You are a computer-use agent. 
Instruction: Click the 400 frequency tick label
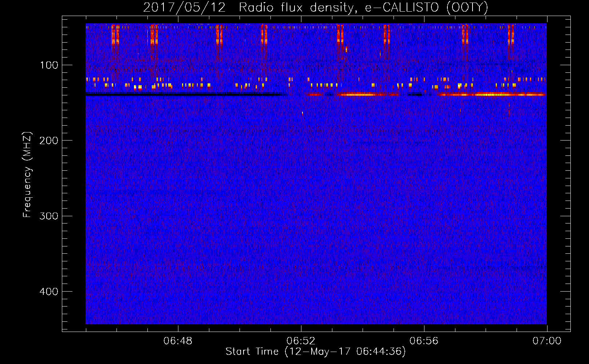tap(49, 292)
